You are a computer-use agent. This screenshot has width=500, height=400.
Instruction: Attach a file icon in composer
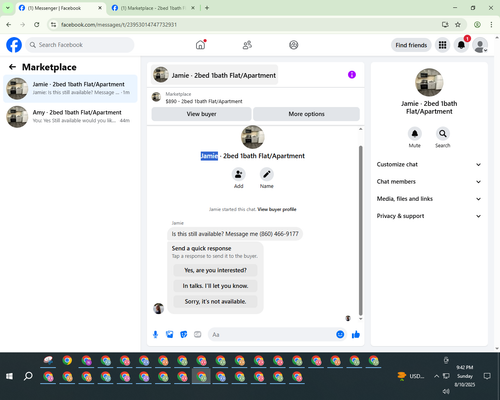click(170, 334)
